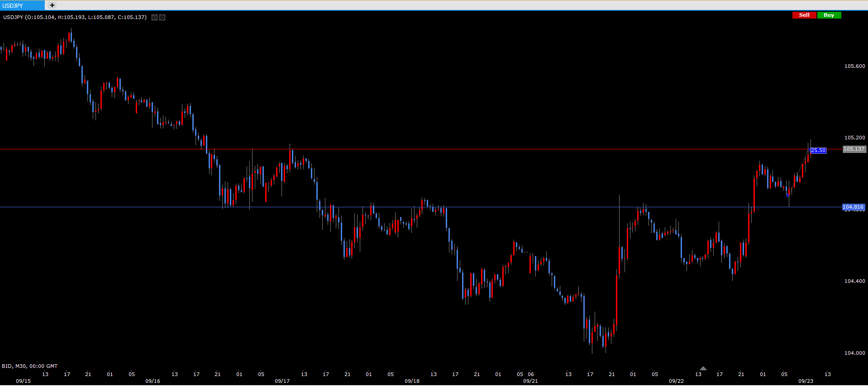Click the BID, M30, 00:00 GMT label

(30, 366)
